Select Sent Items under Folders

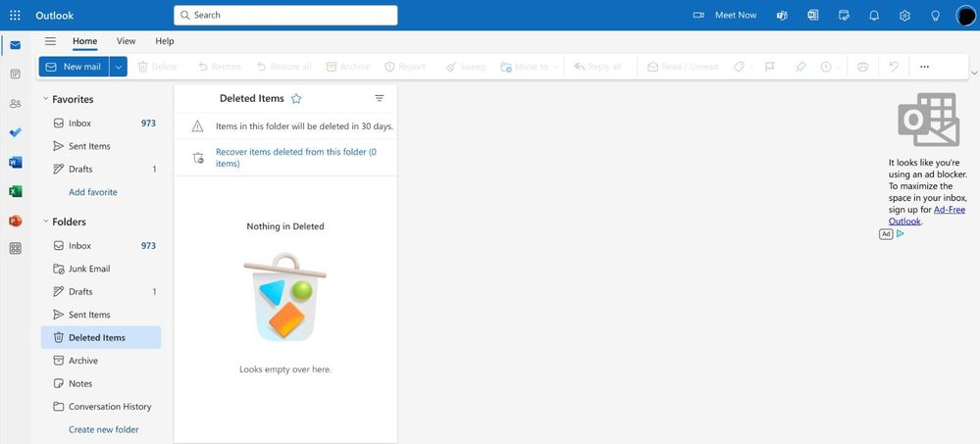[101, 315]
